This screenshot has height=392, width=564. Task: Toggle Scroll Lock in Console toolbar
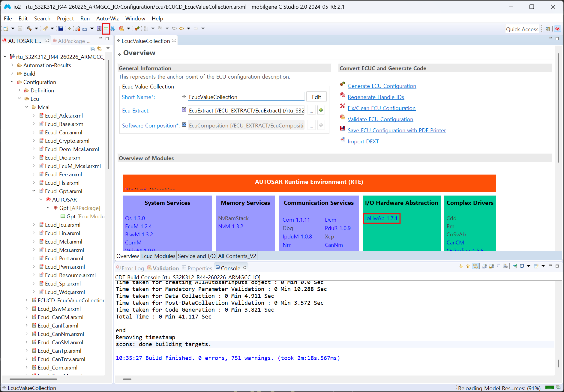[x=491, y=266]
